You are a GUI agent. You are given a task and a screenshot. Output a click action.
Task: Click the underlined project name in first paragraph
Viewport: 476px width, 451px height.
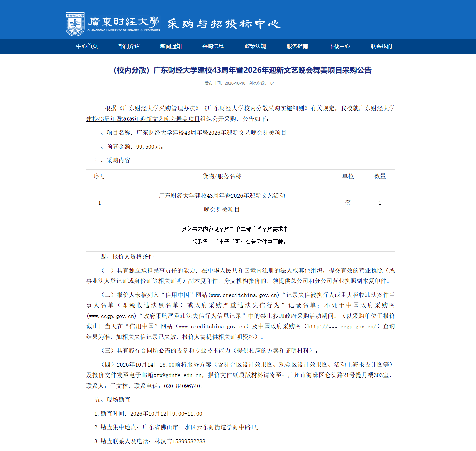241,114
